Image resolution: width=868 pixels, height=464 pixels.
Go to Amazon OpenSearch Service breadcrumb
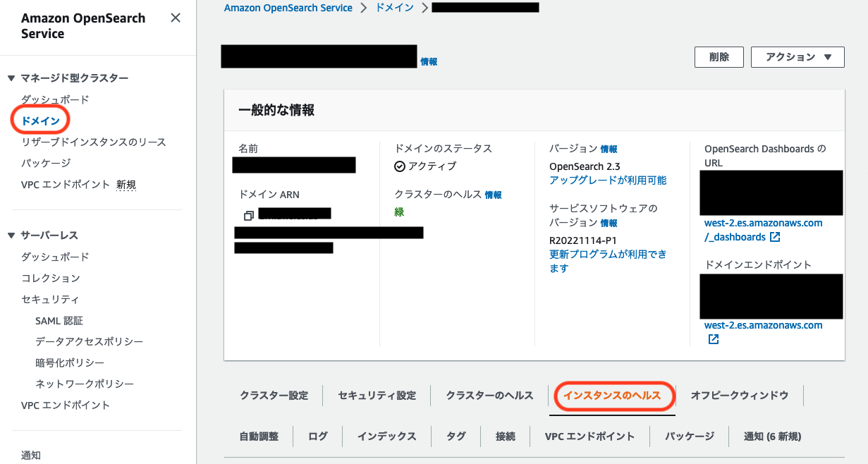click(288, 8)
